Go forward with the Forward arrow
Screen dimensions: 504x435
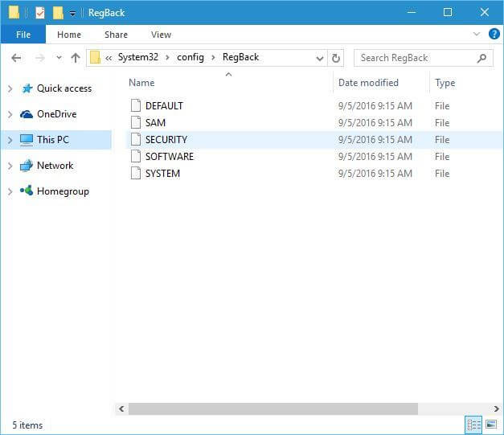(40, 58)
